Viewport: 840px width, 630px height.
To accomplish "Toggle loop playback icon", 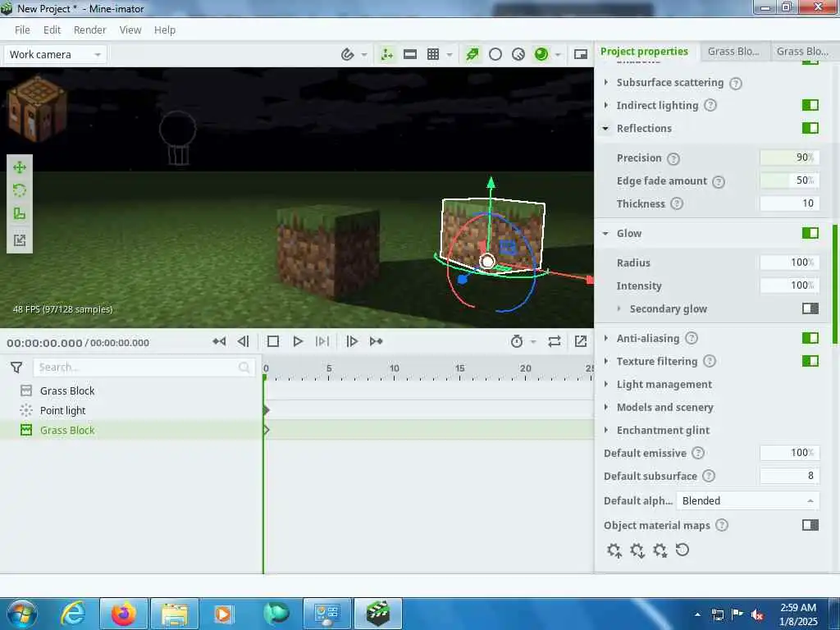I will point(555,341).
